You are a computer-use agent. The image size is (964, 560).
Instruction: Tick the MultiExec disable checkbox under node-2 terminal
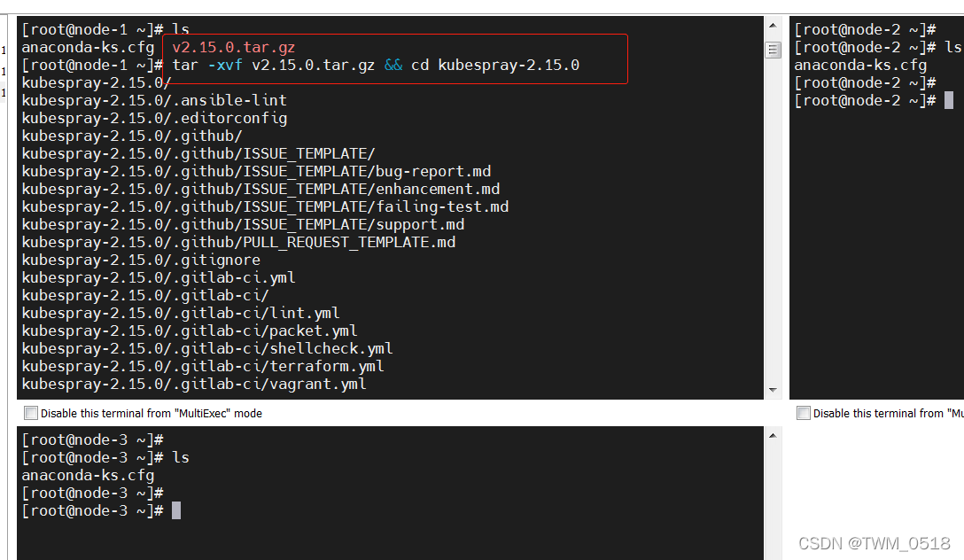804,413
